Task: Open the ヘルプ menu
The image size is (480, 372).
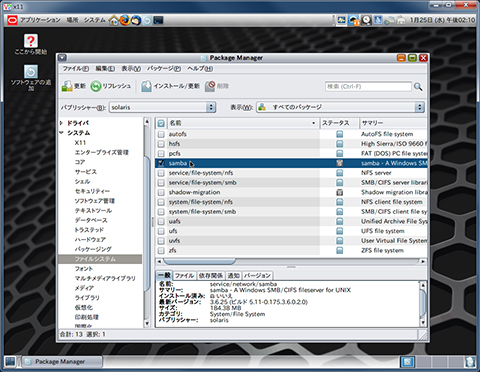Action: point(200,69)
